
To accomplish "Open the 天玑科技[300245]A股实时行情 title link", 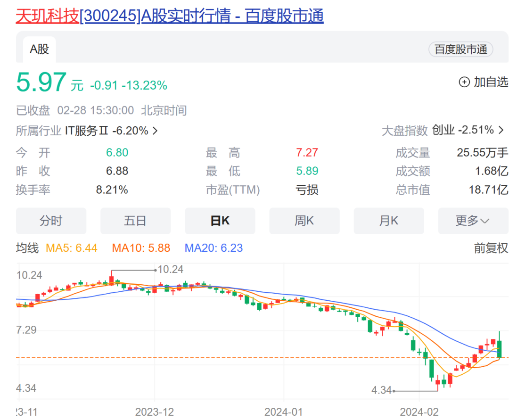I will coord(170,16).
